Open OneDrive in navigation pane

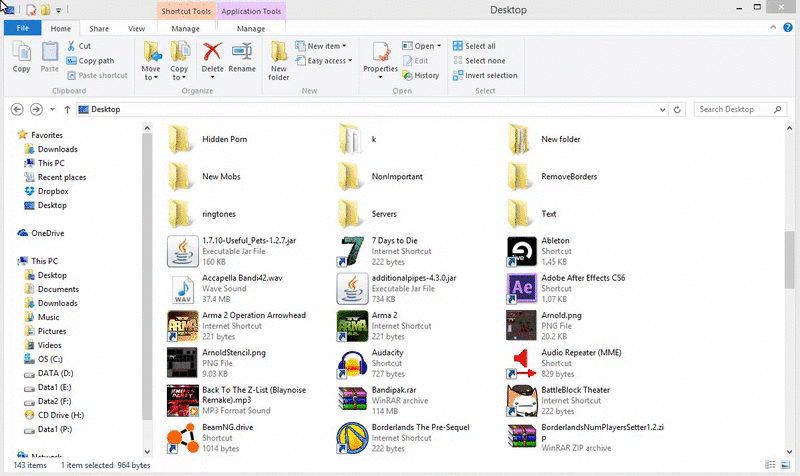(41, 233)
